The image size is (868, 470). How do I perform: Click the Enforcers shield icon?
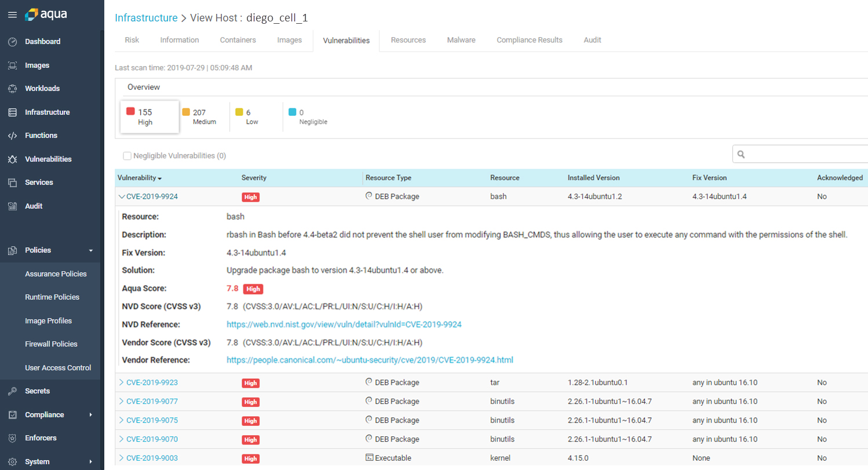12,438
